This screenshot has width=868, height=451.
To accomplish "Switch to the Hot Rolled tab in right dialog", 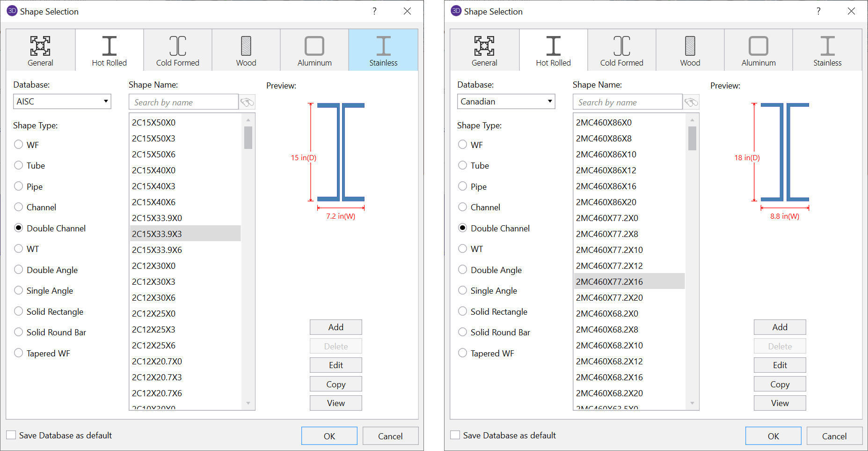I will [x=553, y=49].
